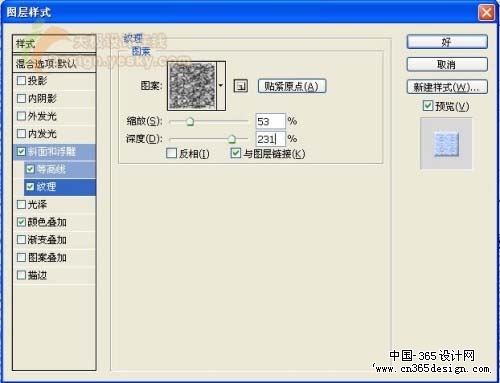The image size is (500, 383).
Task: Uncheck the 颜色叠加 color overlay checkbox
Action: pyautogui.click(x=21, y=222)
